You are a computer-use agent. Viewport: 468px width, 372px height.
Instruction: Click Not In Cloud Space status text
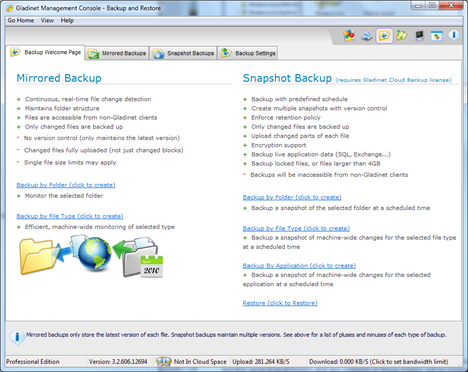200,362
